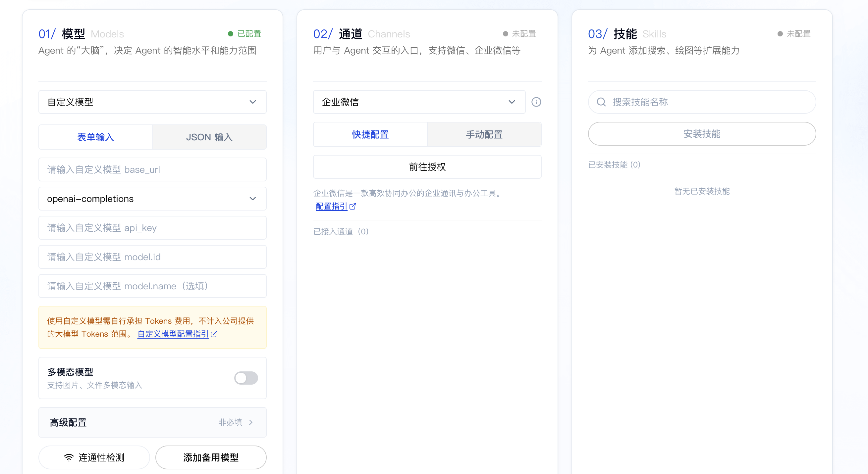Select the 手动配置 tab

[484, 135]
